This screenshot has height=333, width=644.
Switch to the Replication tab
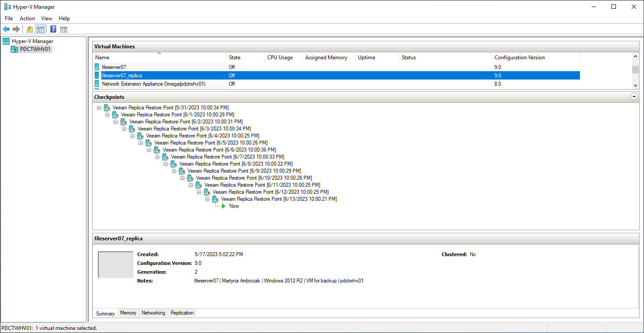[x=182, y=313]
